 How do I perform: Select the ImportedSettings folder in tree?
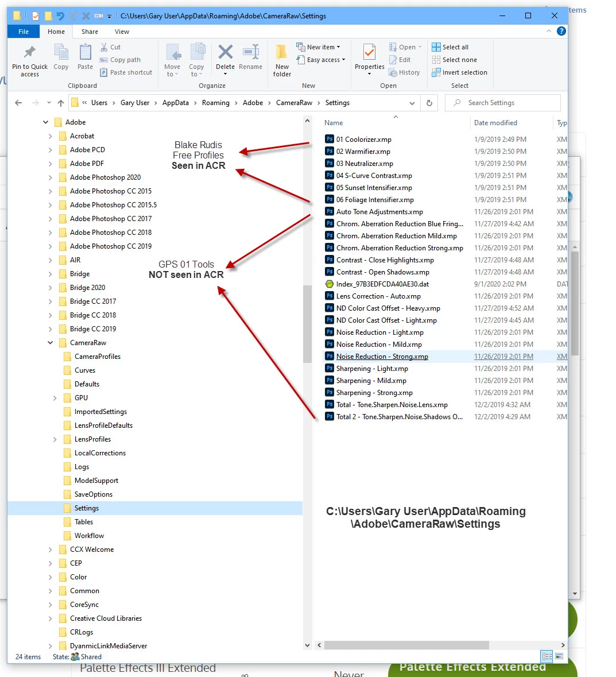pos(100,412)
